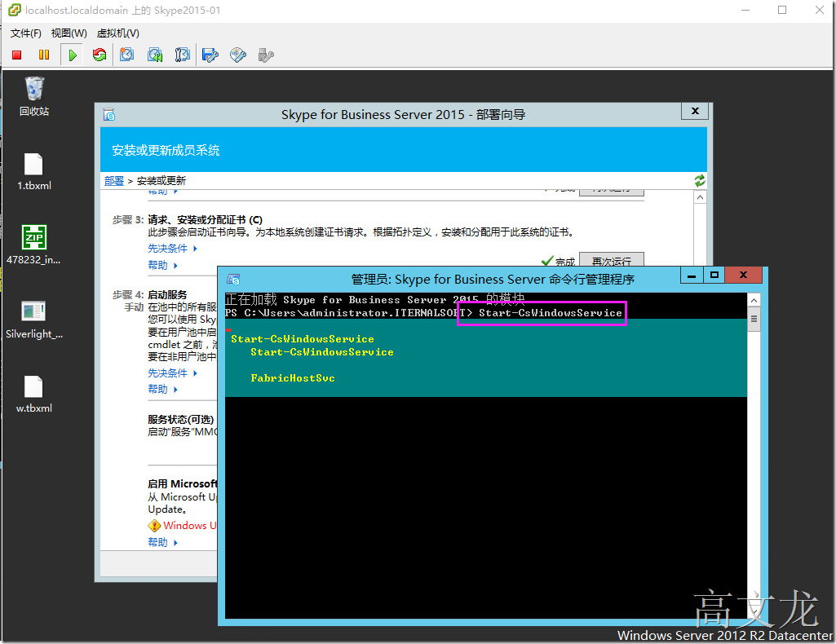Select the w.tbxml file on desktop
836x644 pixels.
(33, 395)
